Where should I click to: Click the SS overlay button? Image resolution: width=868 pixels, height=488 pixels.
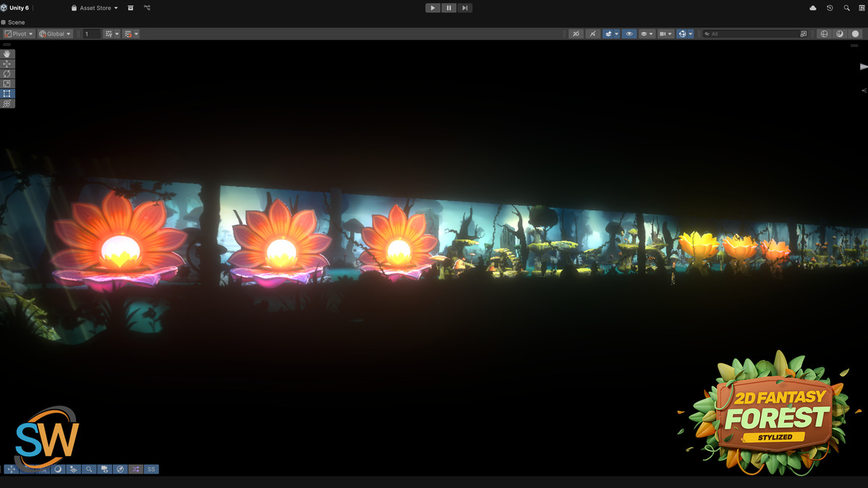coord(151,469)
